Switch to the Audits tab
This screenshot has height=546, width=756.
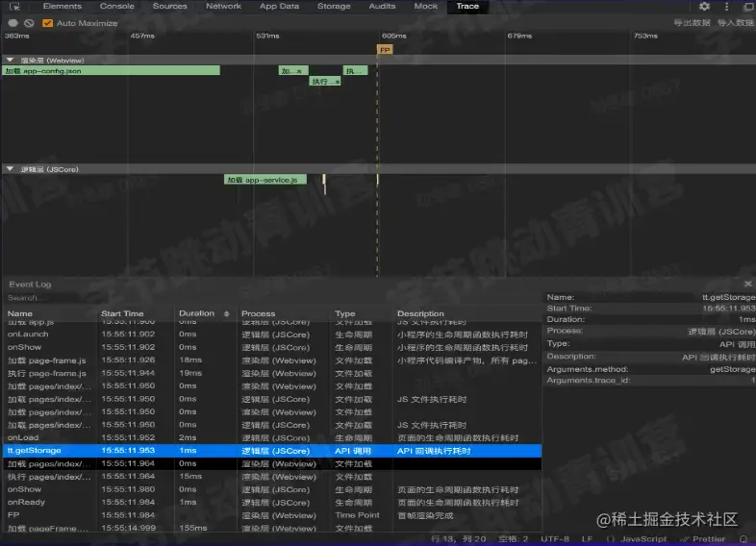coord(382,7)
